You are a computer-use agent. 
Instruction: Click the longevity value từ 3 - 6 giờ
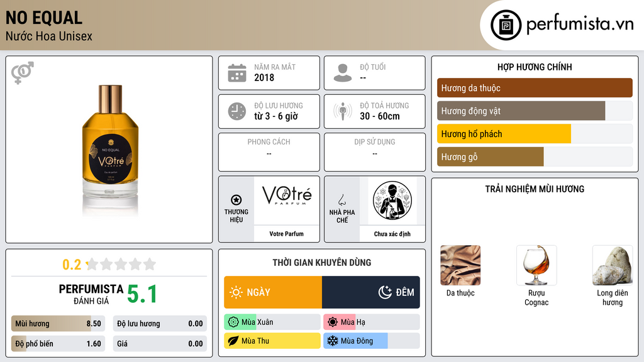click(x=275, y=116)
